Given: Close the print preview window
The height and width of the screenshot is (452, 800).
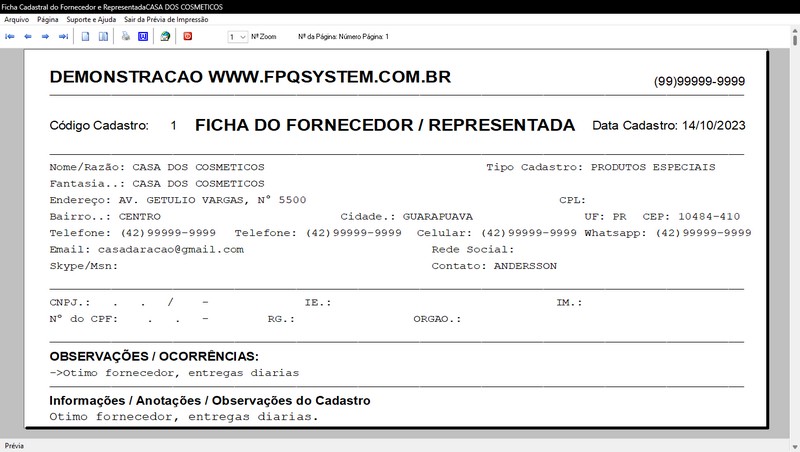Looking at the screenshot, I should pyautogui.click(x=788, y=6).
